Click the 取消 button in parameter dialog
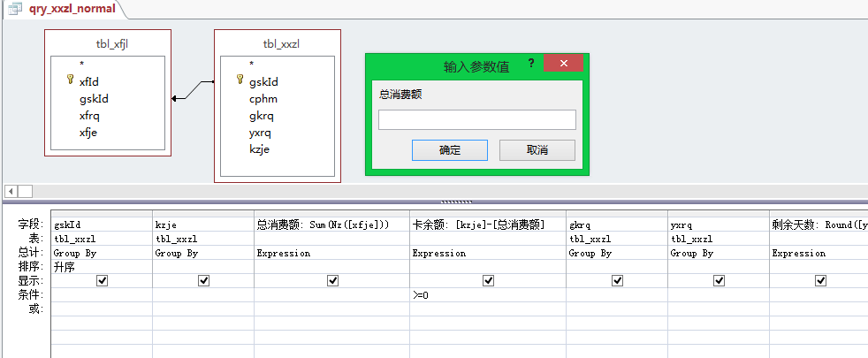Screen dimensions: 868x358 537,150
